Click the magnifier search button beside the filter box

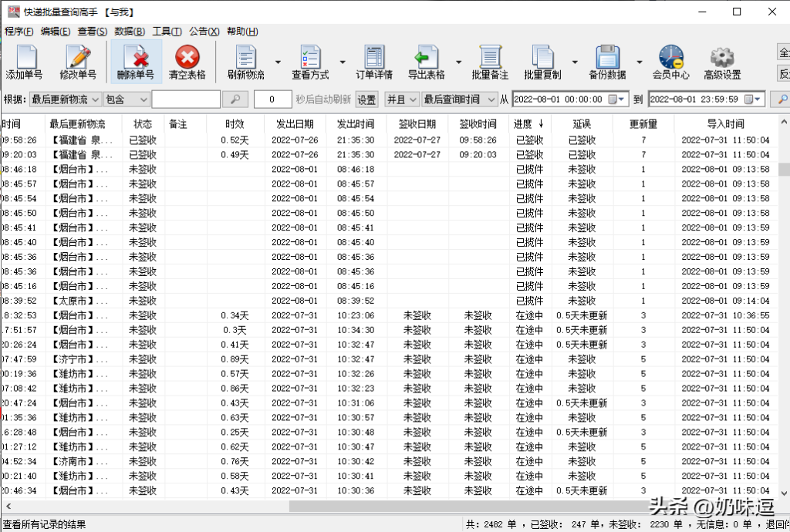[235, 99]
